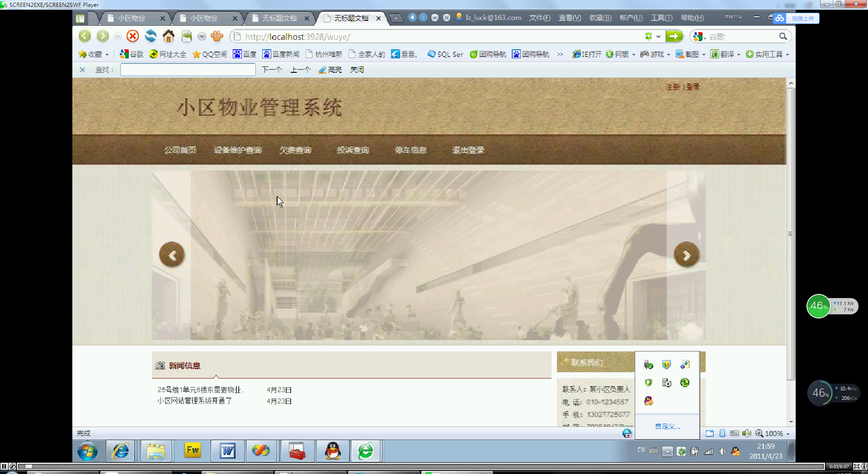Expand the 翻译 dropdown
Screen dimensions: 868x474
739,55
